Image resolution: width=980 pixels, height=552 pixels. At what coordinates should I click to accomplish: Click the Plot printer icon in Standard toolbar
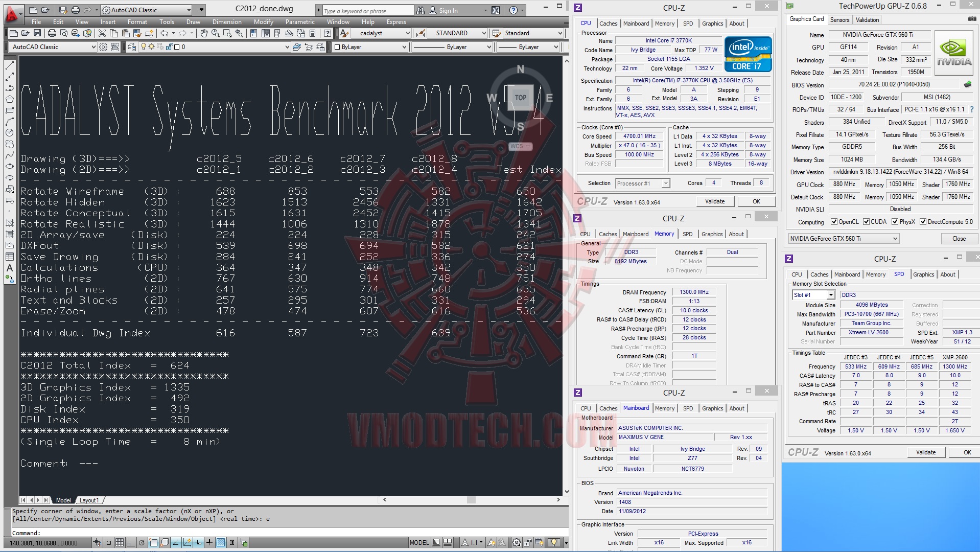pos(52,33)
